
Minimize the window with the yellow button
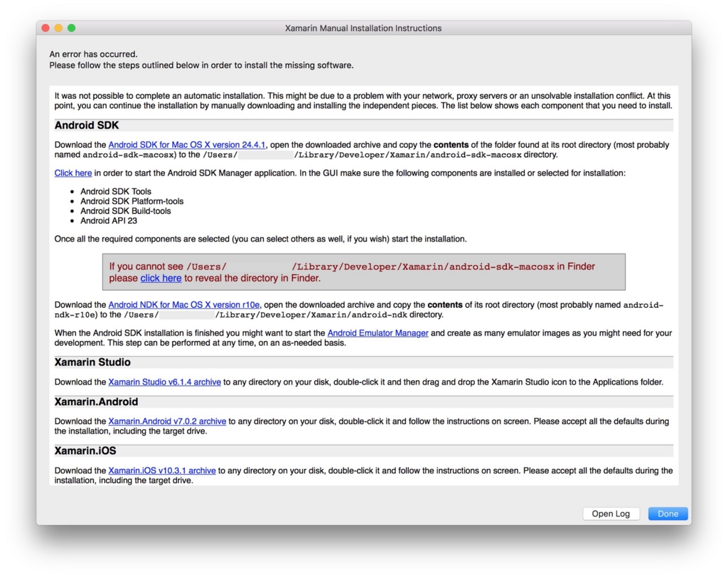(x=58, y=28)
